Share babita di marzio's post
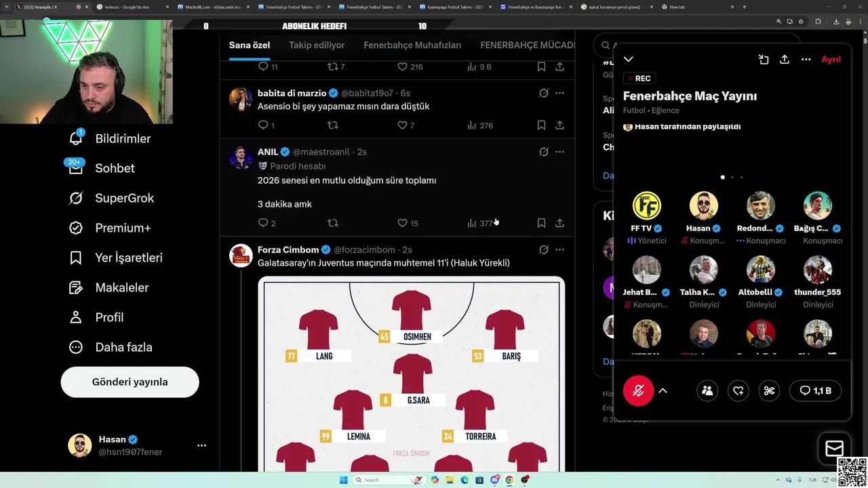 coord(559,125)
